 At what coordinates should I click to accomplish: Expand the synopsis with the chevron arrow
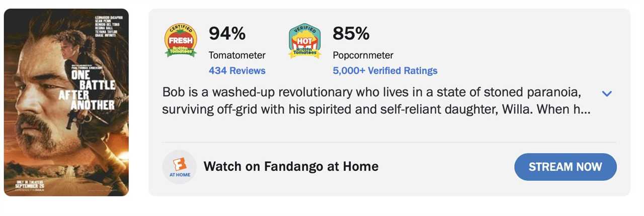click(x=607, y=93)
